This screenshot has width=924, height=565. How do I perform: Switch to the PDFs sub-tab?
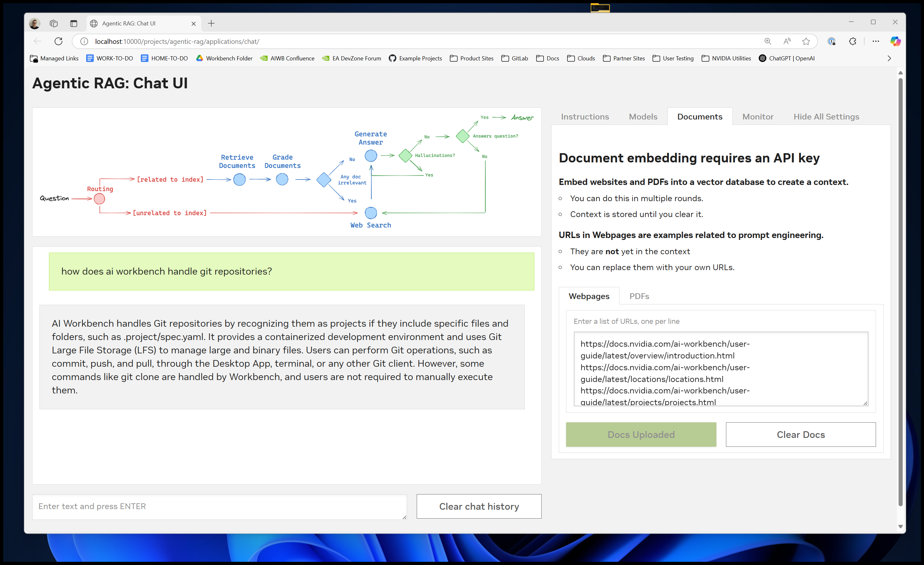639,296
